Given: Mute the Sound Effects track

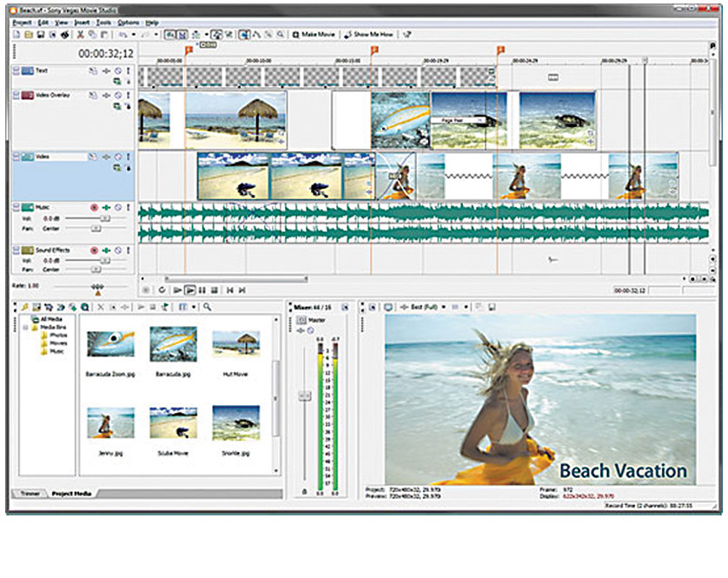Looking at the screenshot, I should (118, 250).
